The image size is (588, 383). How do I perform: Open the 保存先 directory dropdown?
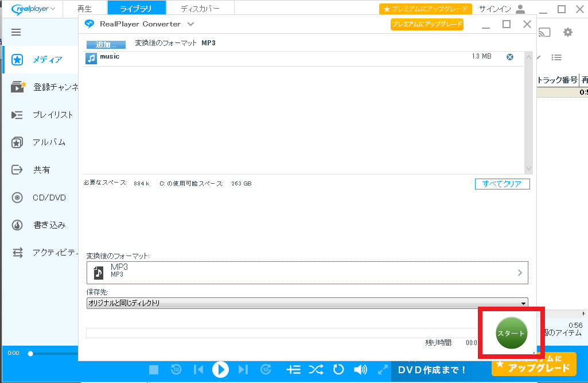point(307,303)
